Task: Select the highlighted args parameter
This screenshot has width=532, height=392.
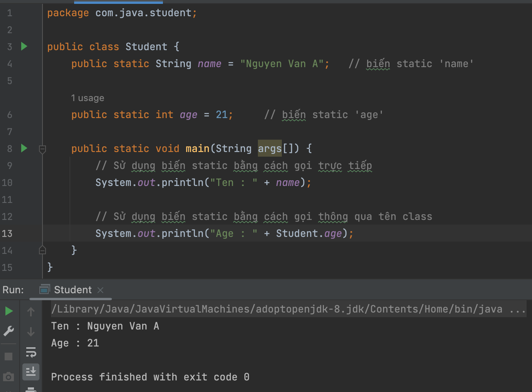Action: click(x=269, y=148)
